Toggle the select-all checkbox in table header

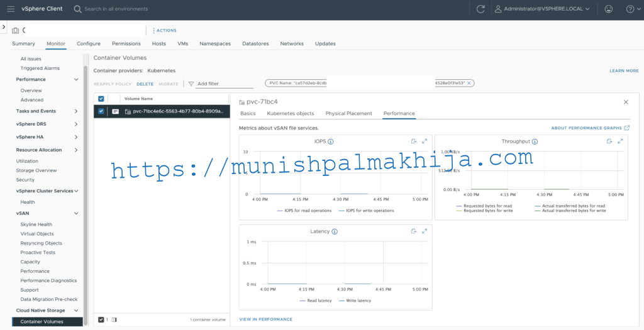101,99
